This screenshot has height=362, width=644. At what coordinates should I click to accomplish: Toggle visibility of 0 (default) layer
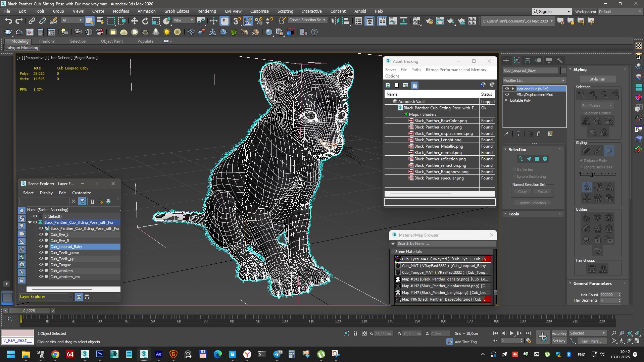click(x=35, y=216)
